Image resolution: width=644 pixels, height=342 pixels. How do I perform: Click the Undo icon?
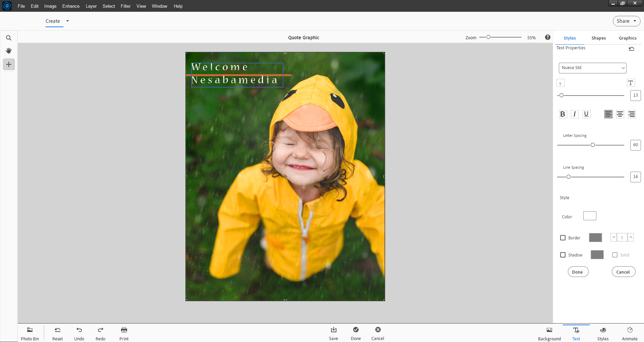(79, 330)
